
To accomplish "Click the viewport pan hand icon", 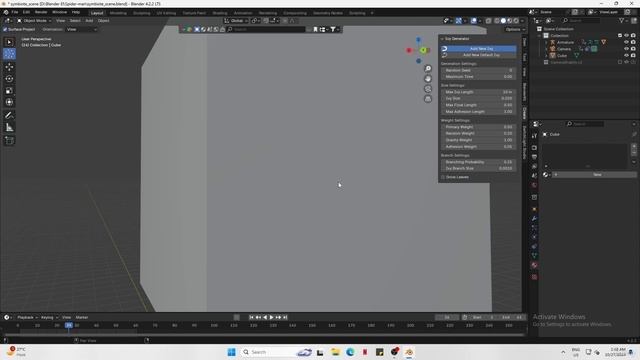I will 428,78.
